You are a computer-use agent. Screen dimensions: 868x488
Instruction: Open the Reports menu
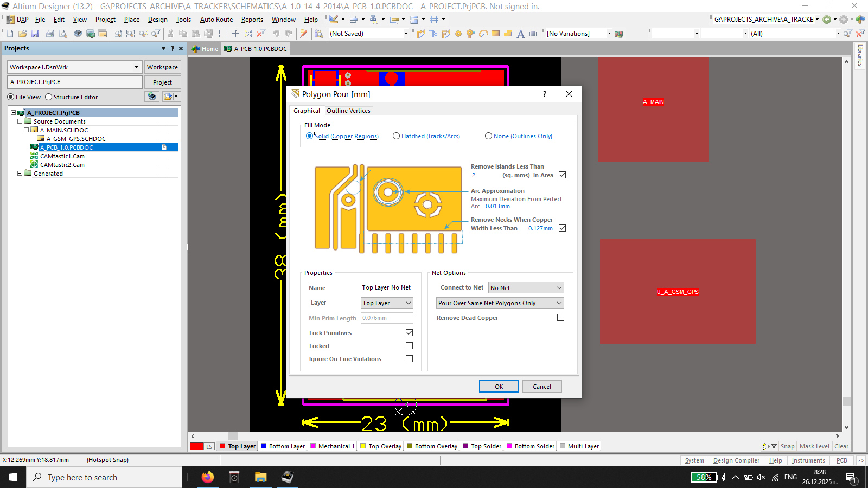pyautogui.click(x=252, y=20)
